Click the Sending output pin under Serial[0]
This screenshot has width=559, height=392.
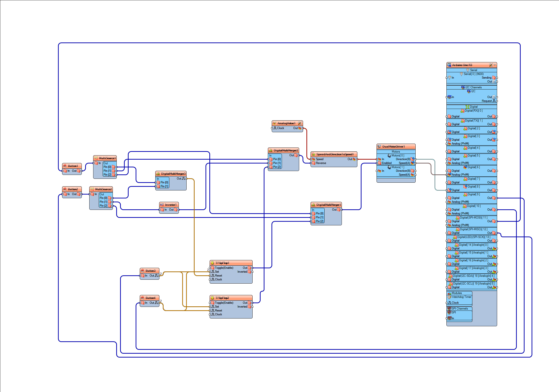pyautogui.click(x=497, y=78)
